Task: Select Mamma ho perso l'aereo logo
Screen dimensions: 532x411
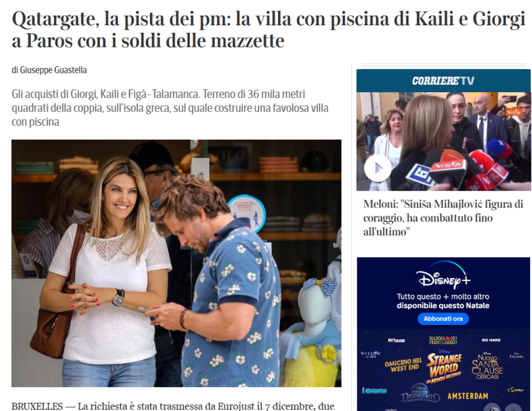Action: coord(443,341)
